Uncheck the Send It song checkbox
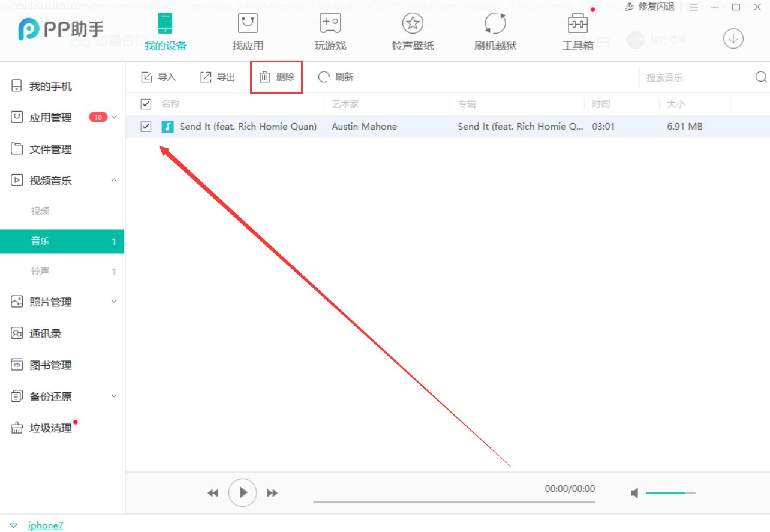 click(x=146, y=127)
